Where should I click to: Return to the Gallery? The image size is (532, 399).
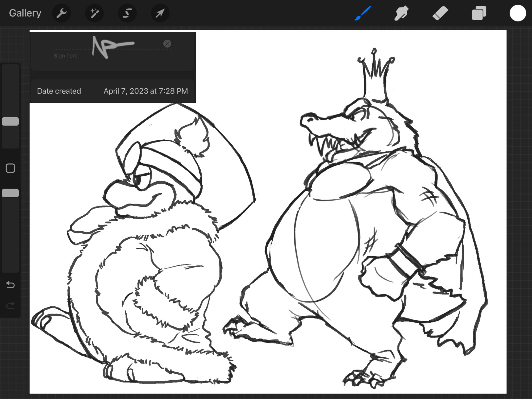coord(25,13)
